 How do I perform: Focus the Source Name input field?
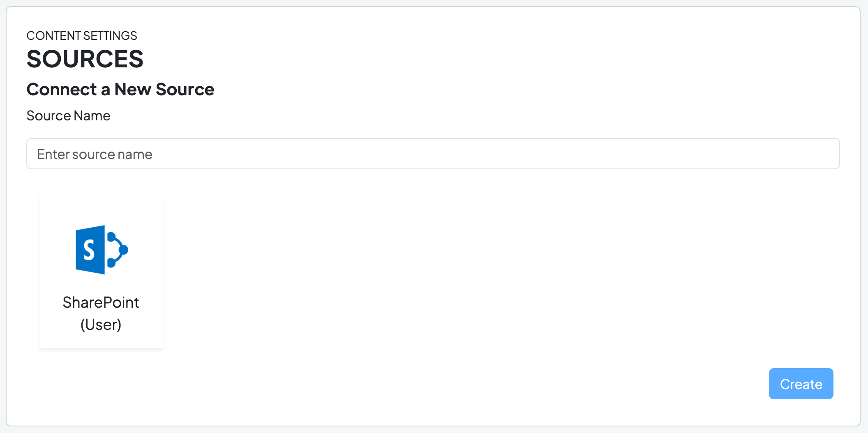point(433,154)
